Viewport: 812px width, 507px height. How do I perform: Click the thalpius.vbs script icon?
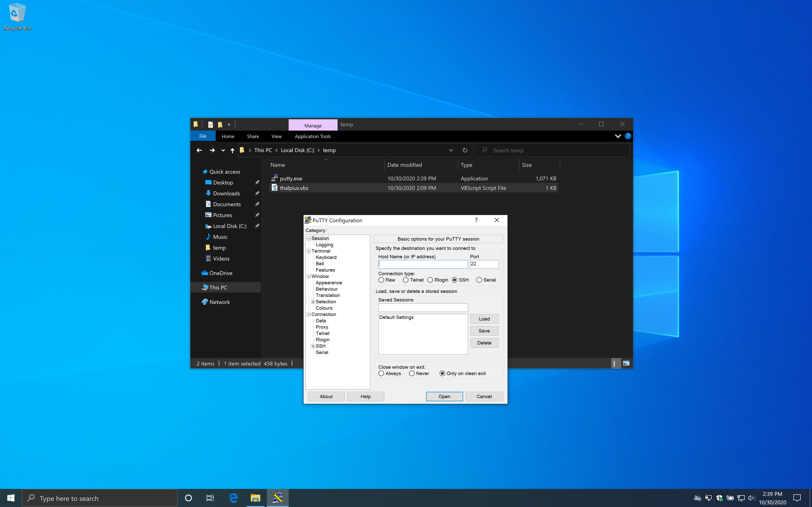pyautogui.click(x=274, y=188)
